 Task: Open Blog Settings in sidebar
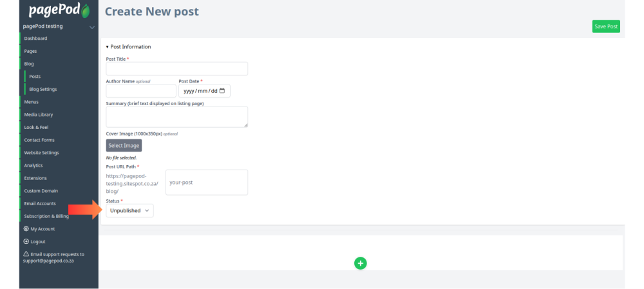[x=43, y=89]
